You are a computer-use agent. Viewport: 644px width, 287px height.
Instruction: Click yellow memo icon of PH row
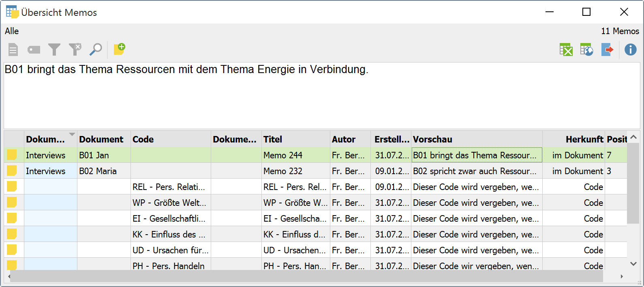12,265
